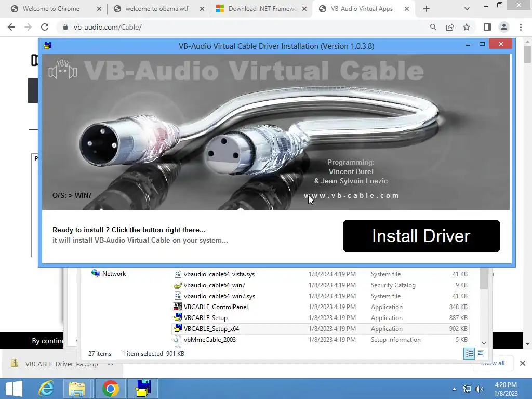
Task: Open the zoom magnifier icon in address bar
Action: [x=433, y=27]
